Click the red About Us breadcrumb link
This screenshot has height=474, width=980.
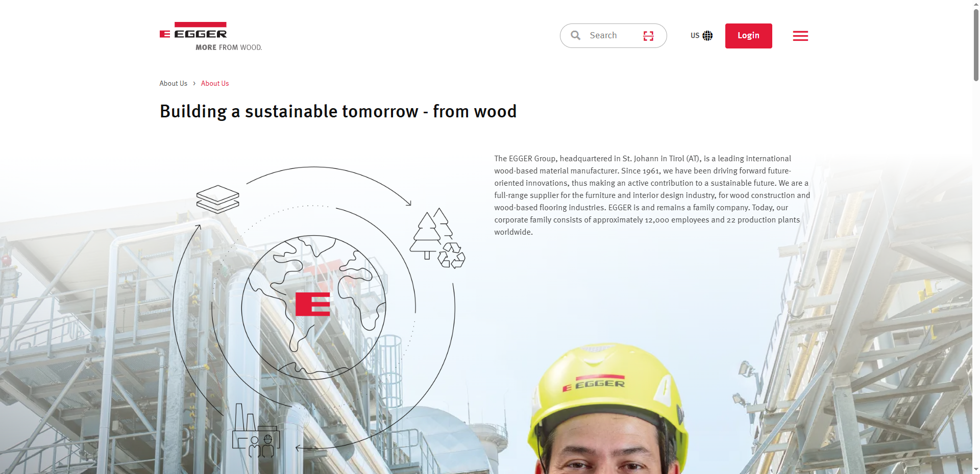click(214, 83)
